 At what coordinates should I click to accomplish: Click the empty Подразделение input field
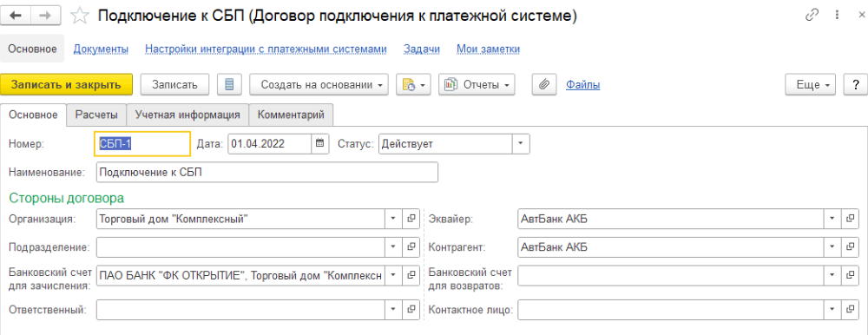point(240,246)
